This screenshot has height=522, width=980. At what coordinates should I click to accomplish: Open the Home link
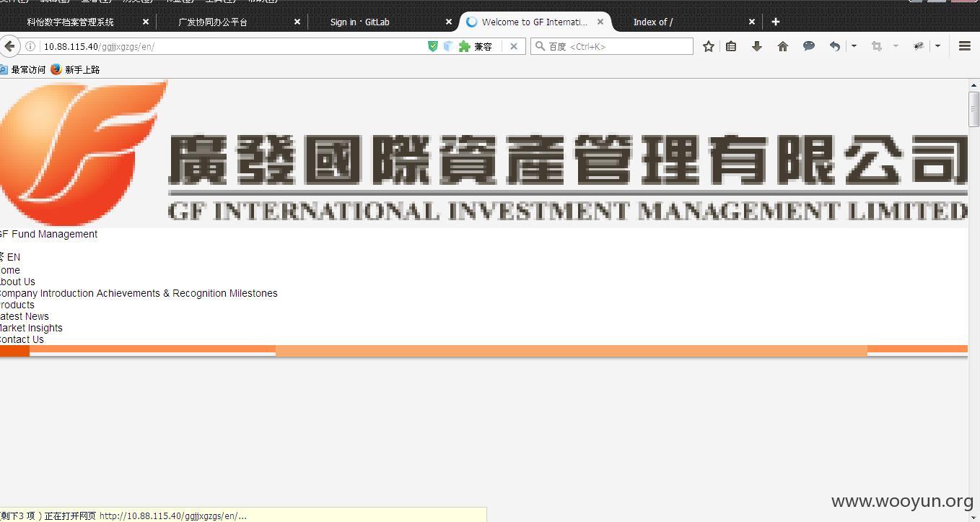(x=10, y=270)
